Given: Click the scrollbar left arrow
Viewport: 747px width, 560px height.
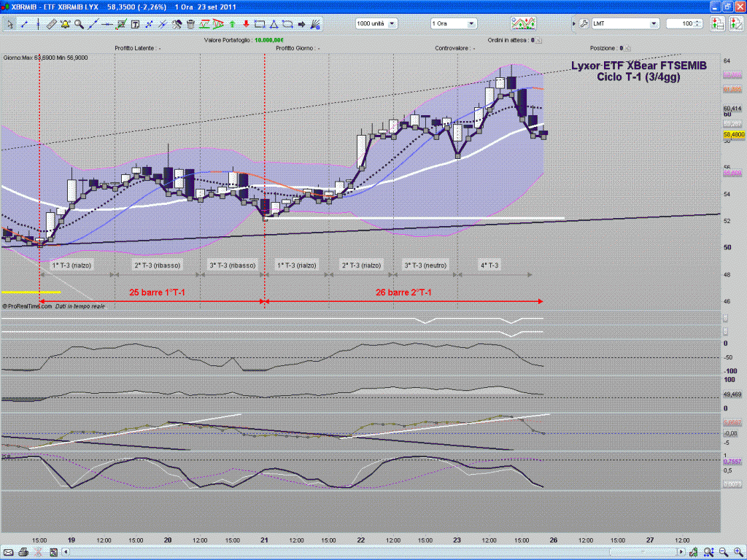Looking at the screenshot, I should pyautogui.click(x=66, y=553).
